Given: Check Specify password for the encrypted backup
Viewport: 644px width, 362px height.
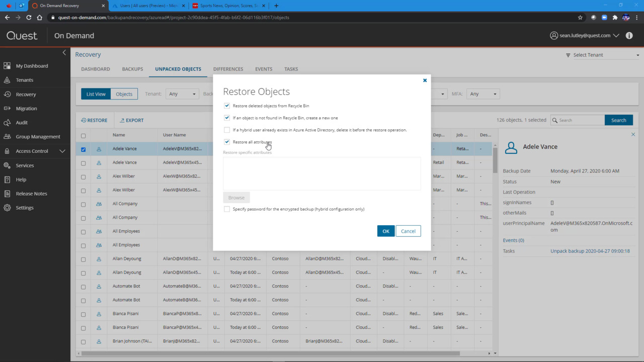Looking at the screenshot, I should pos(227,209).
